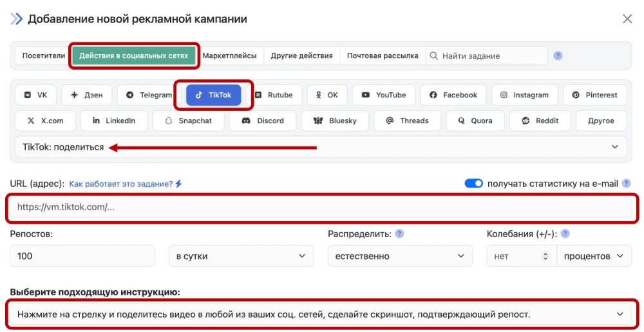
Task: Toggle получать статистику на e-mail switch
Action: (x=473, y=183)
